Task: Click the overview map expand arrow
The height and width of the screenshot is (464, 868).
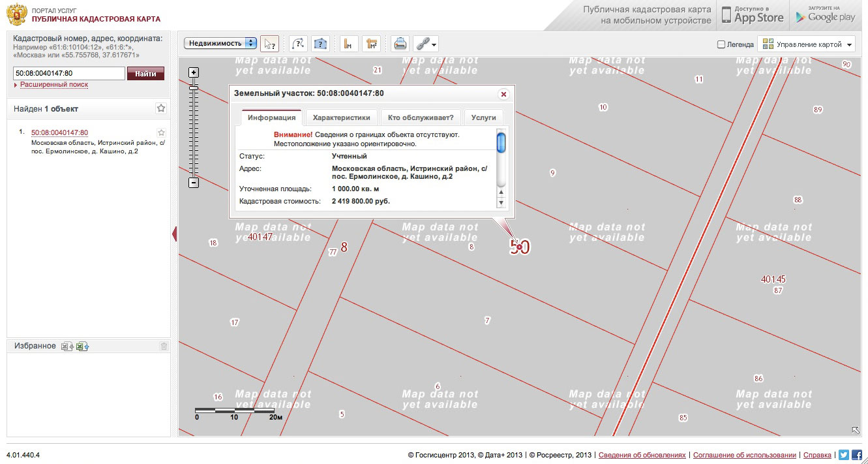Action: point(856,429)
